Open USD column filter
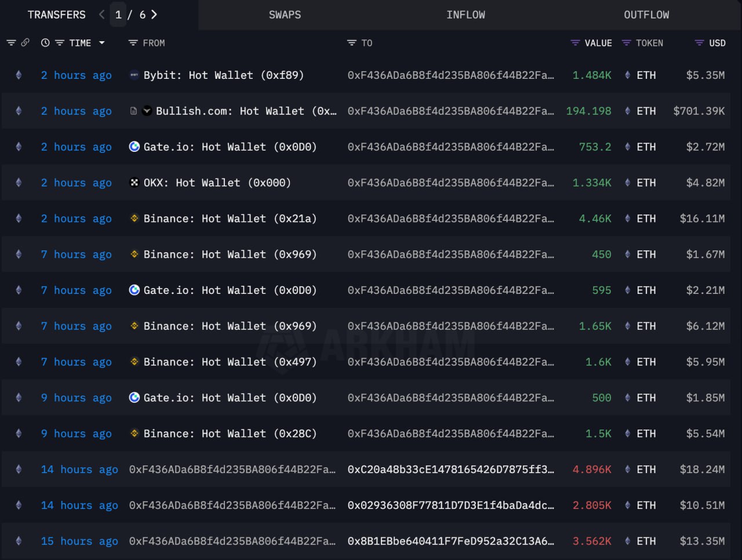The height and width of the screenshot is (560, 742). (x=700, y=43)
